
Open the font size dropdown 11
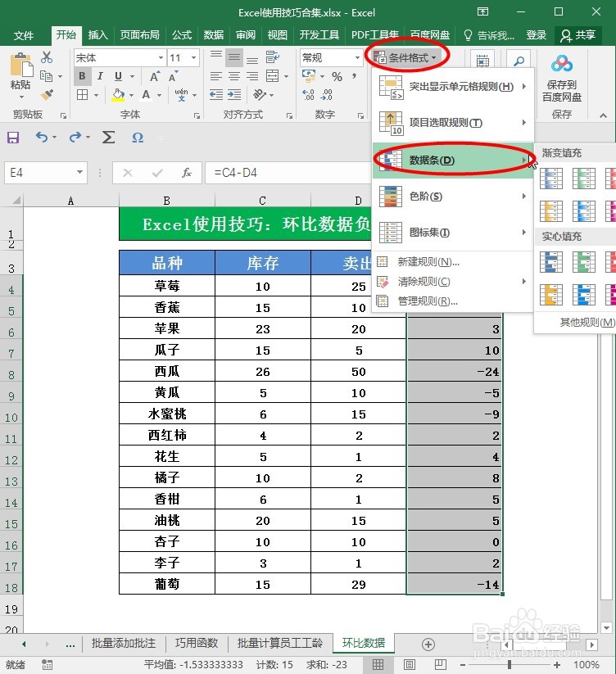pos(193,57)
